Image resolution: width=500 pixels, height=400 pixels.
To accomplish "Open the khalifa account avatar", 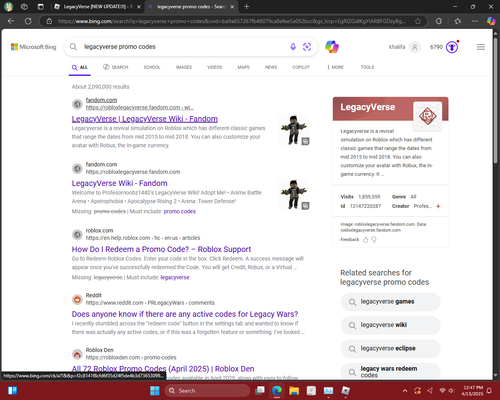I will 415,47.
